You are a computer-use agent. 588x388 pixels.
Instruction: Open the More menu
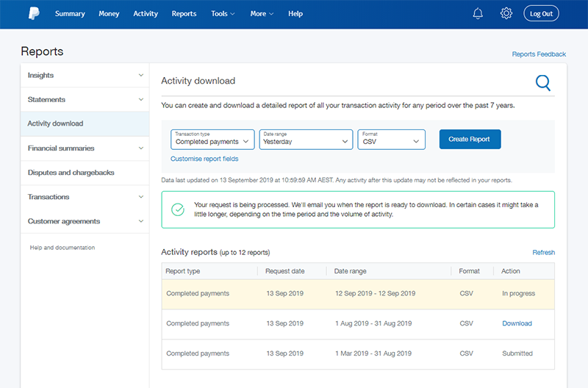[x=262, y=13]
